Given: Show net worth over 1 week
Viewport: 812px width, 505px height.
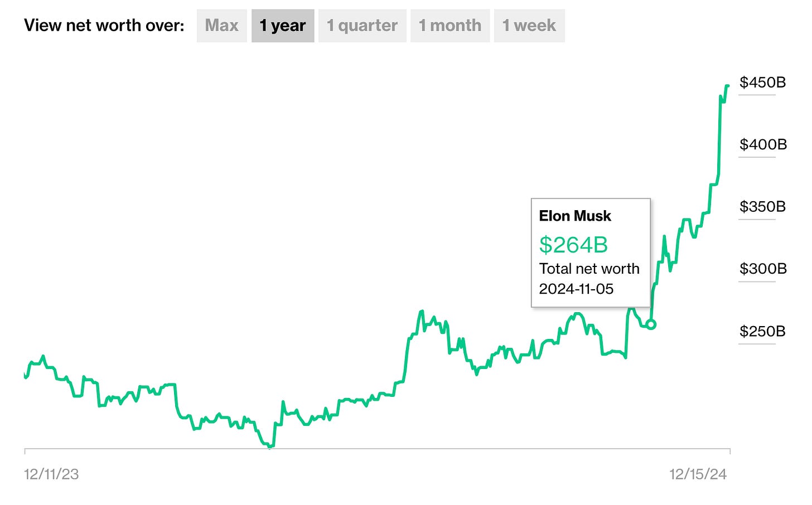Looking at the screenshot, I should [529, 26].
